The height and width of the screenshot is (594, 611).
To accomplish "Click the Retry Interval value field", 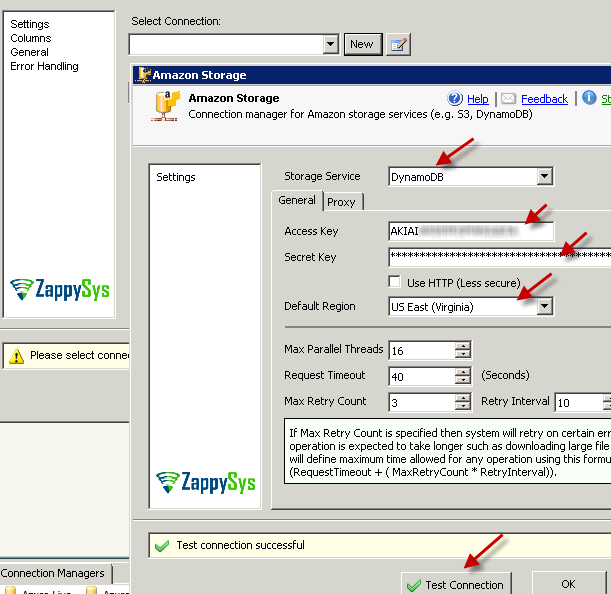I will tap(579, 402).
